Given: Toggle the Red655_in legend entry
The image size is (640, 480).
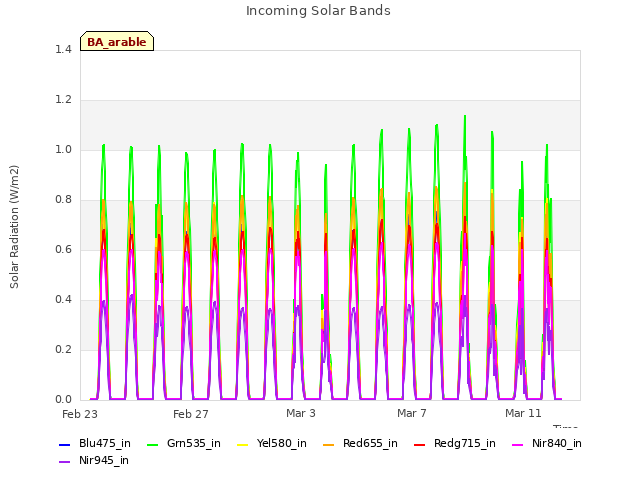Looking at the screenshot, I should [x=360, y=444].
